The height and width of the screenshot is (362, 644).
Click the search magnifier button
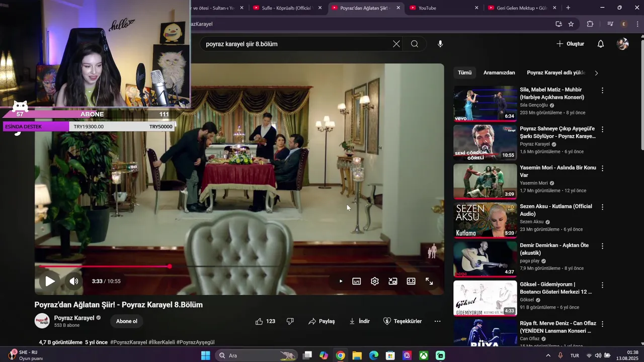pyautogui.click(x=415, y=44)
